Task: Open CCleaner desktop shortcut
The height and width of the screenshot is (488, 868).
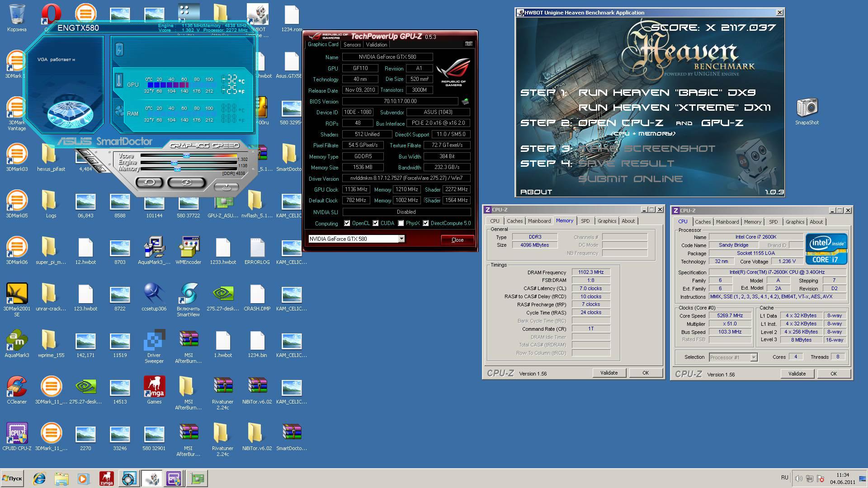Action: tap(17, 390)
